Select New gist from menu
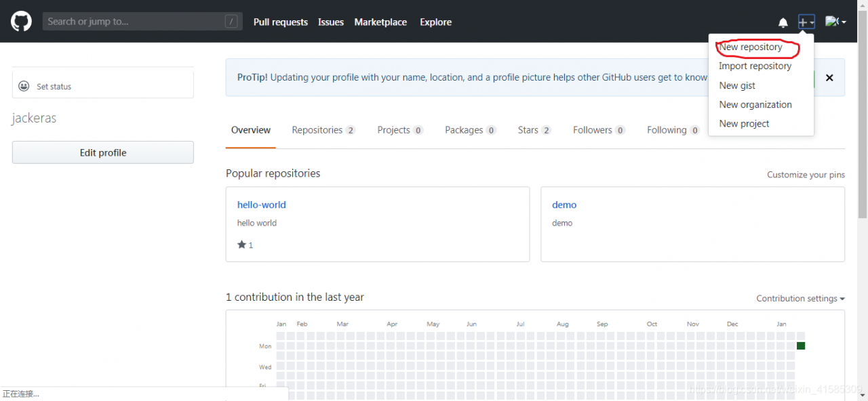Screen dimensions: 868x401 (737, 85)
